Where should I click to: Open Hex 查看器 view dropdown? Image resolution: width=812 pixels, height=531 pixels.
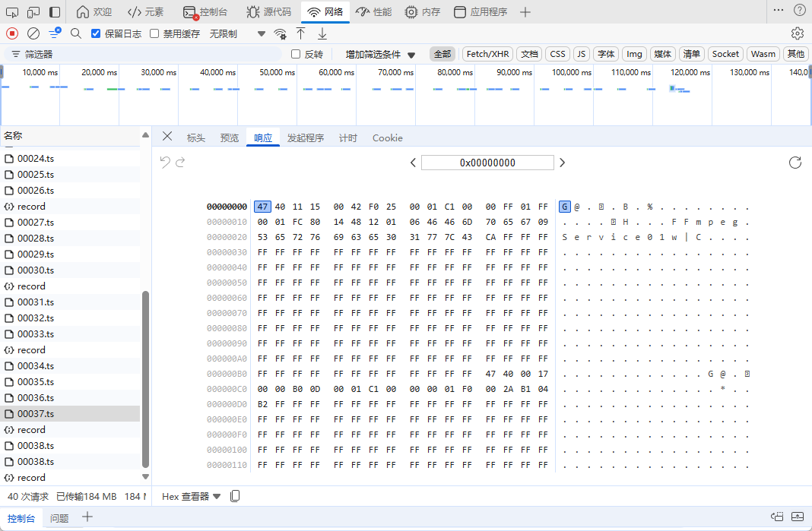(x=191, y=496)
